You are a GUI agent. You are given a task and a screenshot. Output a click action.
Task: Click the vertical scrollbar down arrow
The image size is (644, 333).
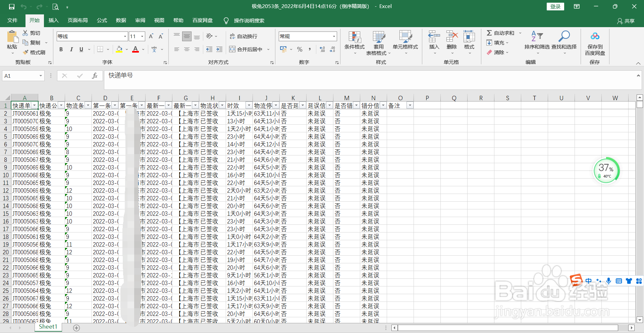point(640,320)
